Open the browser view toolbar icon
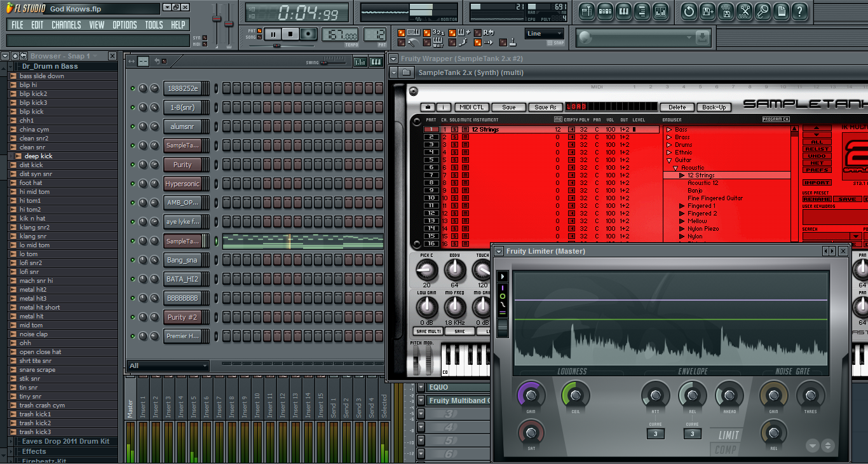The image size is (868, 464). click(x=642, y=11)
